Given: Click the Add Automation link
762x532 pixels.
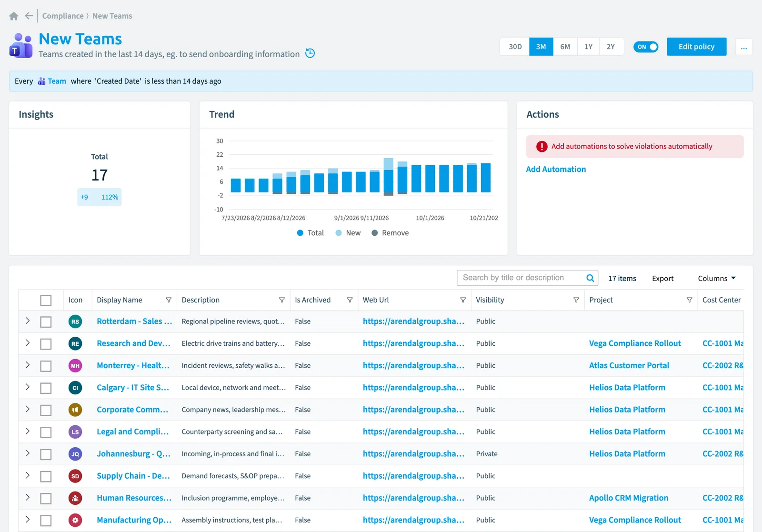Looking at the screenshot, I should tap(556, 170).
